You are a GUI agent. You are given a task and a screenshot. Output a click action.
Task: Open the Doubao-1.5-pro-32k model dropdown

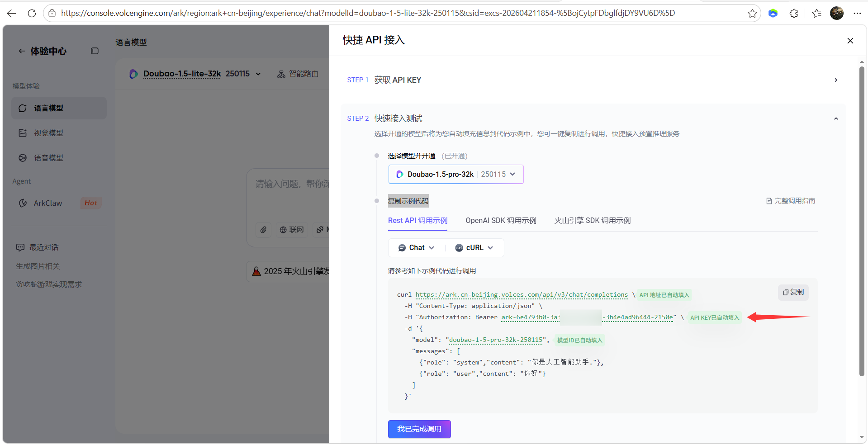[456, 174]
